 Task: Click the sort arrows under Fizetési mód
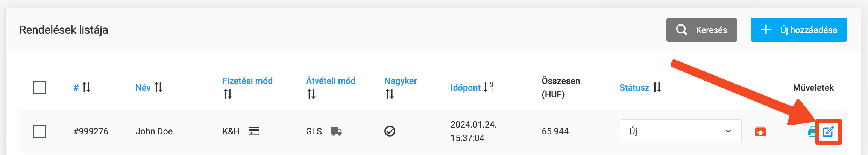point(228,94)
